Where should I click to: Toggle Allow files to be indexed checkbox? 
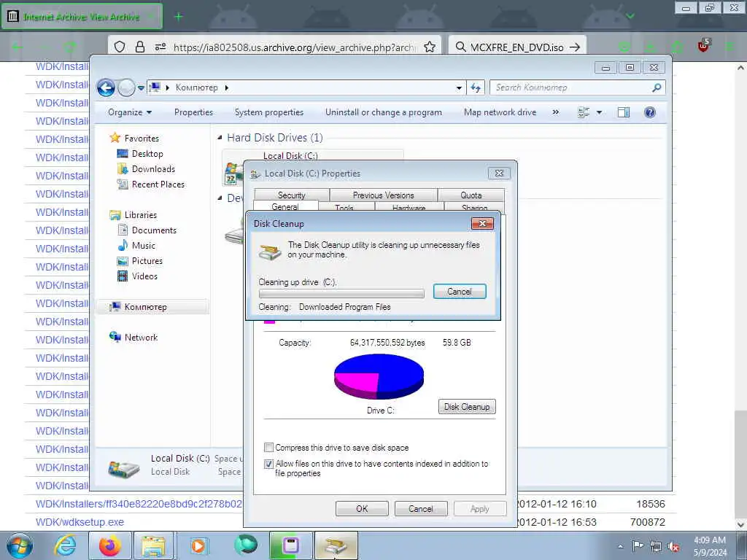pyautogui.click(x=268, y=464)
